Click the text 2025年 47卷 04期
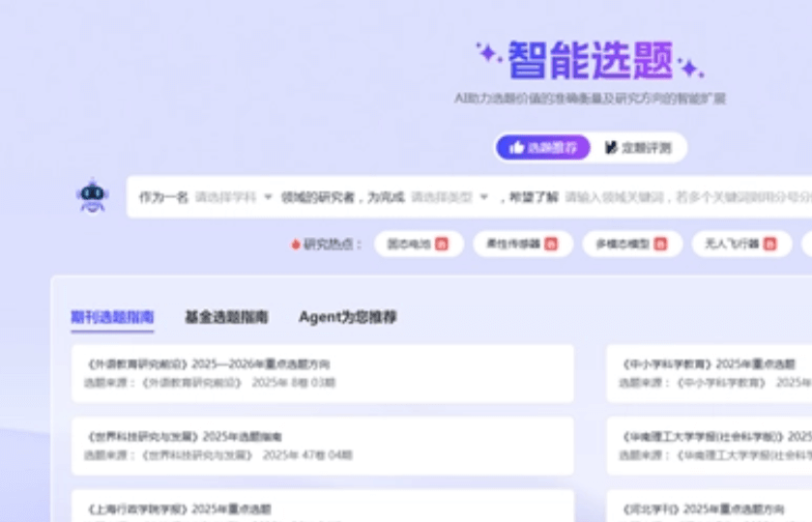 [307, 455]
